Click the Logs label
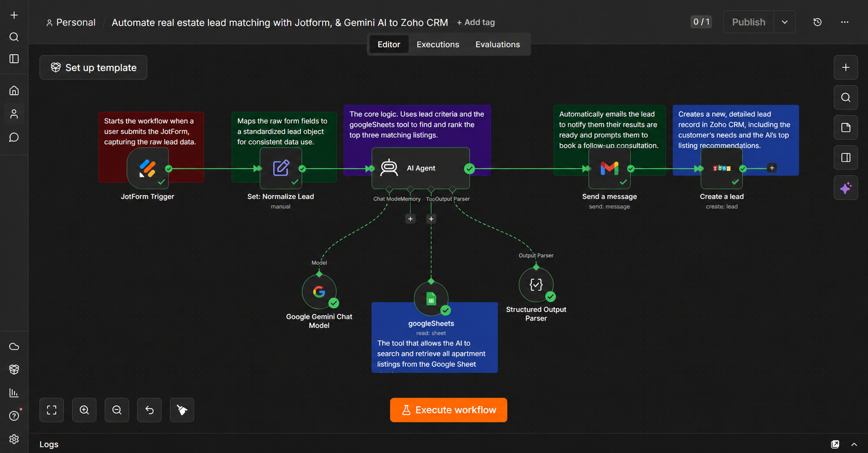Viewport: 868px width, 453px height. coord(49,444)
